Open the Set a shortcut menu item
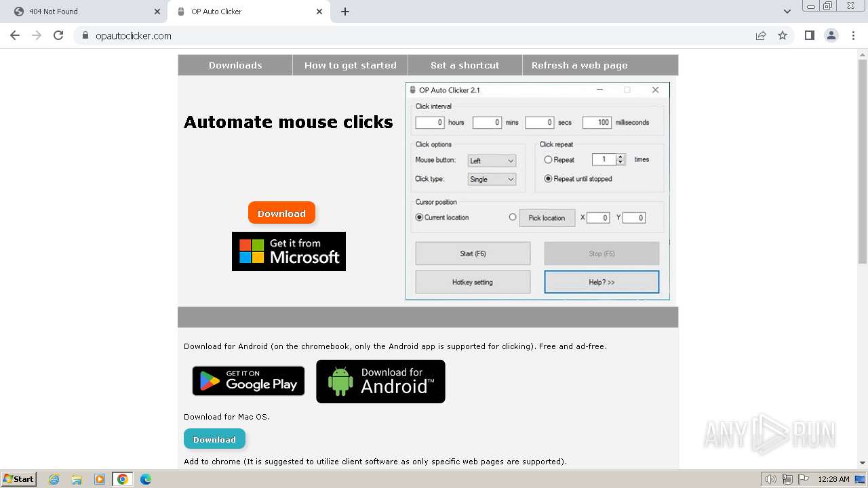868x488 pixels. coord(465,65)
